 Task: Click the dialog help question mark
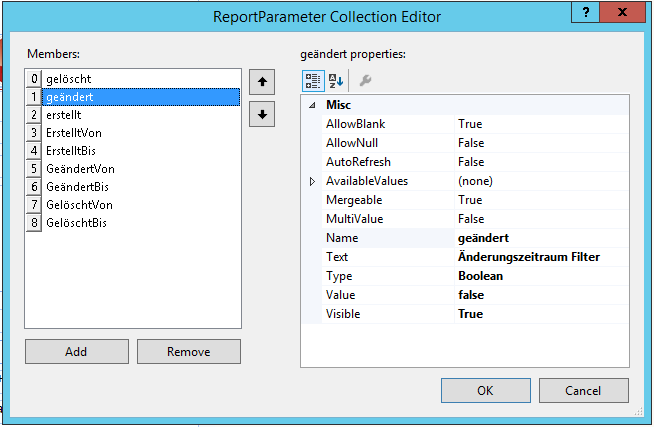point(584,13)
